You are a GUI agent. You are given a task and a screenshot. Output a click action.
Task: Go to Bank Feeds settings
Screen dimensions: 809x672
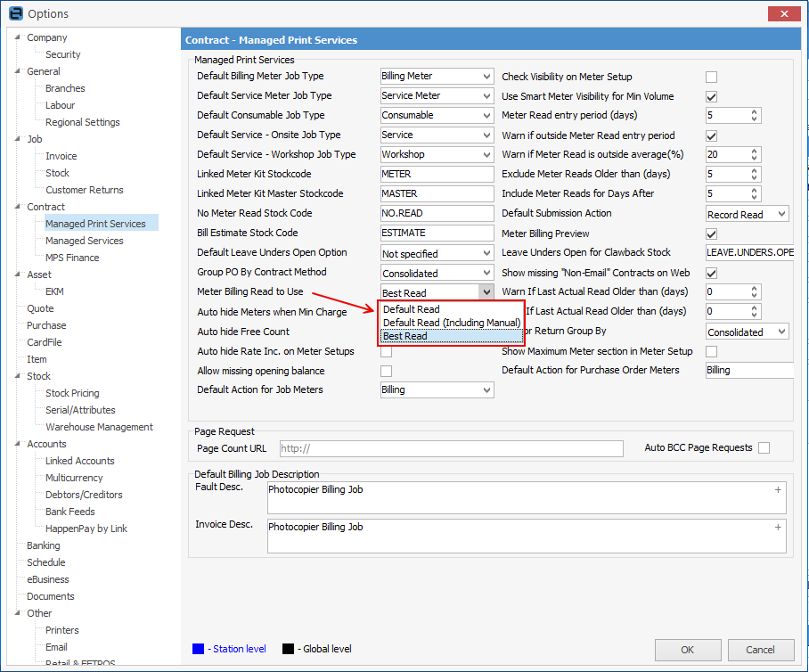tap(70, 512)
